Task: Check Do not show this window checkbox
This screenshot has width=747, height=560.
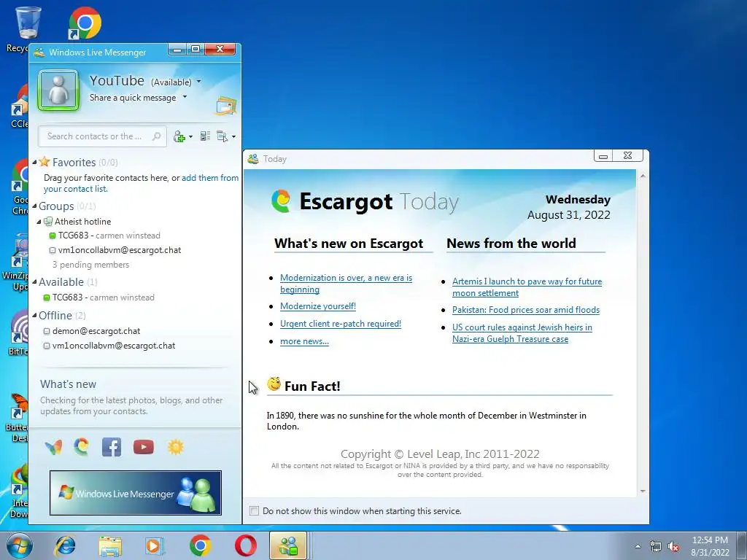Action: pos(255,511)
